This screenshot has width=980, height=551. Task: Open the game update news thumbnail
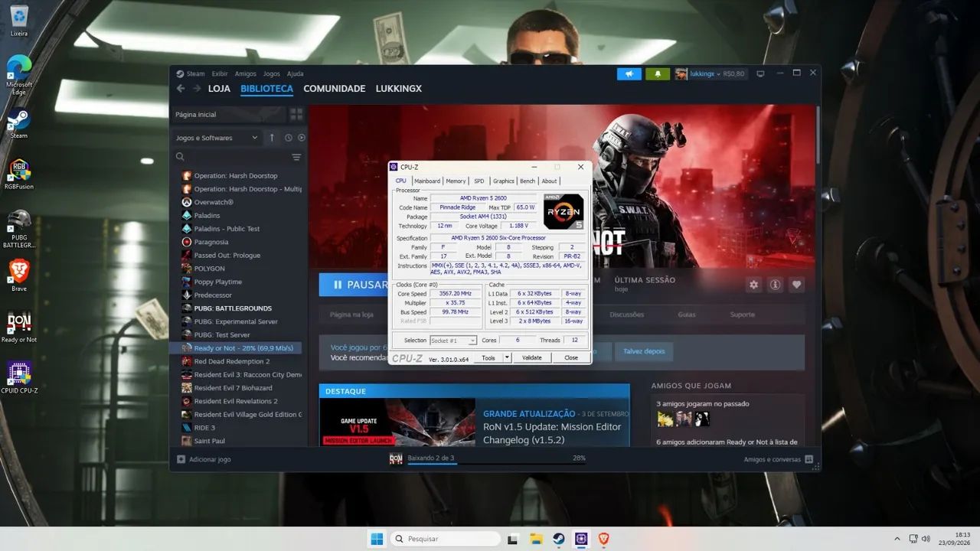[397, 422]
